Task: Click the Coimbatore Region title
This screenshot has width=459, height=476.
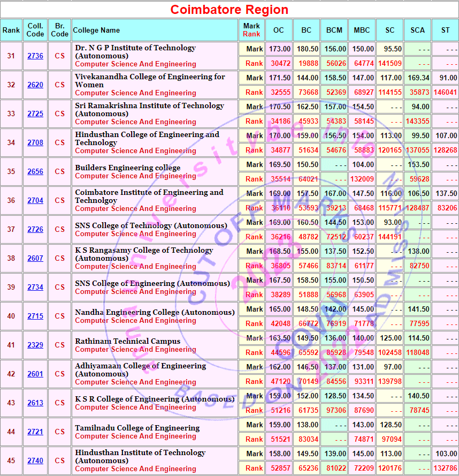Action: pyautogui.click(x=229, y=10)
